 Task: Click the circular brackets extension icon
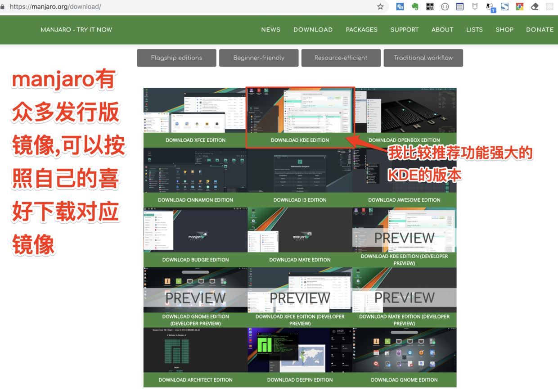445,7
